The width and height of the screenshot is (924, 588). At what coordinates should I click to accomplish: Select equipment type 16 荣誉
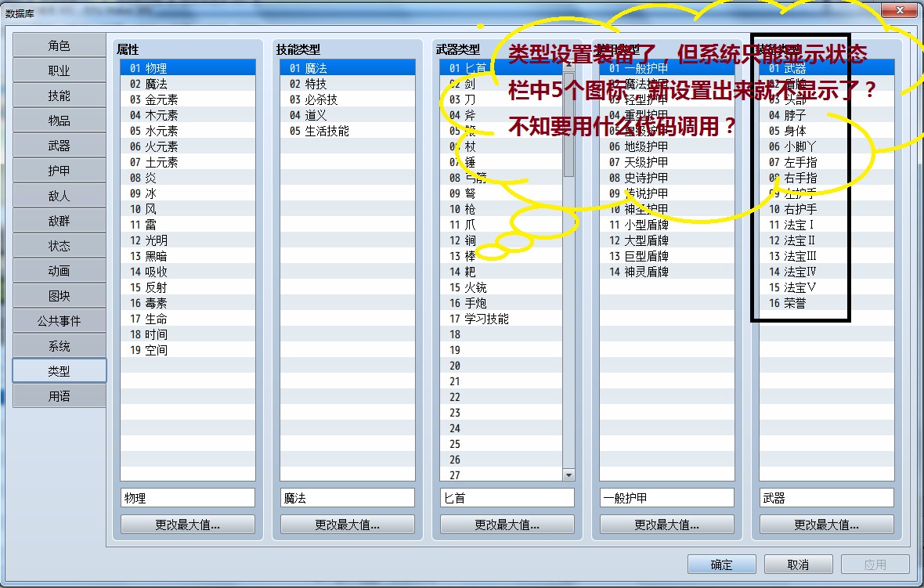pyautogui.click(x=827, y=303)
